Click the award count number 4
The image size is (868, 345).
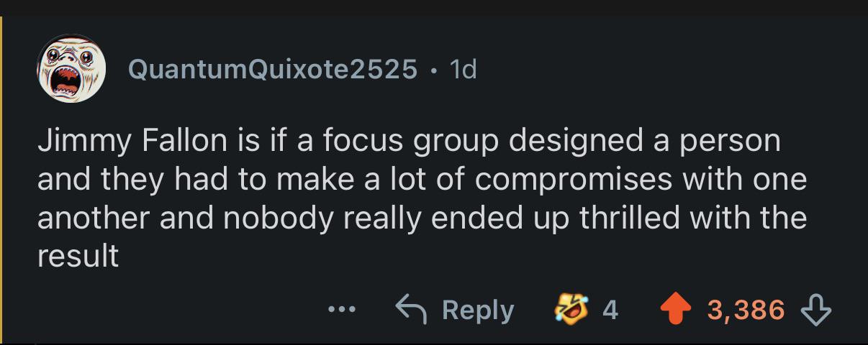tap(610, 310)
